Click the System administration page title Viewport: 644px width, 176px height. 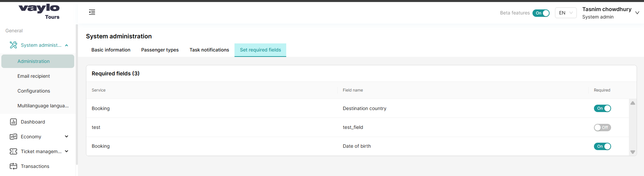pyautogui.click(x=119, y=36)
